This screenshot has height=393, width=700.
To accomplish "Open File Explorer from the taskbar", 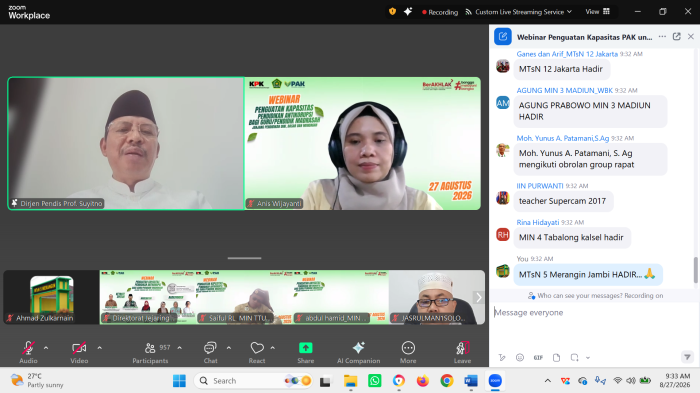I will pyautogui.click(x=350, y=381).
